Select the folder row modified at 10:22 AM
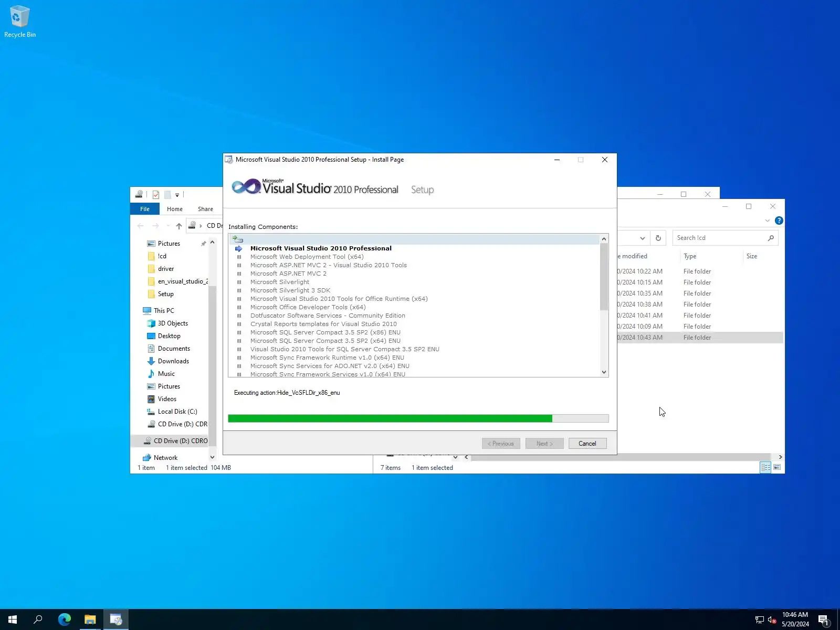 point(700,271)
